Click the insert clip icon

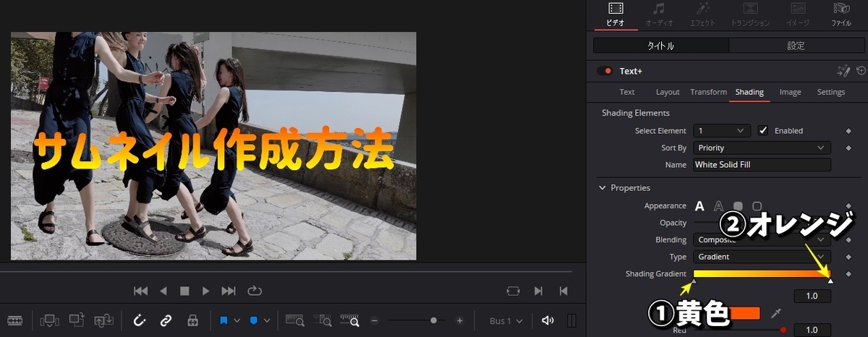(49, 320)
